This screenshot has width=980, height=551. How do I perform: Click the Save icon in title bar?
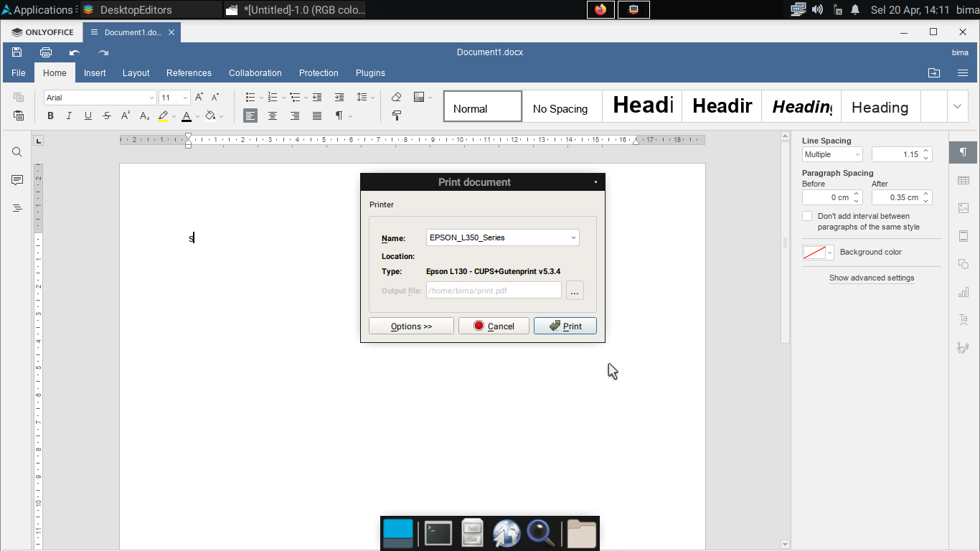click(x=17, y=52)
